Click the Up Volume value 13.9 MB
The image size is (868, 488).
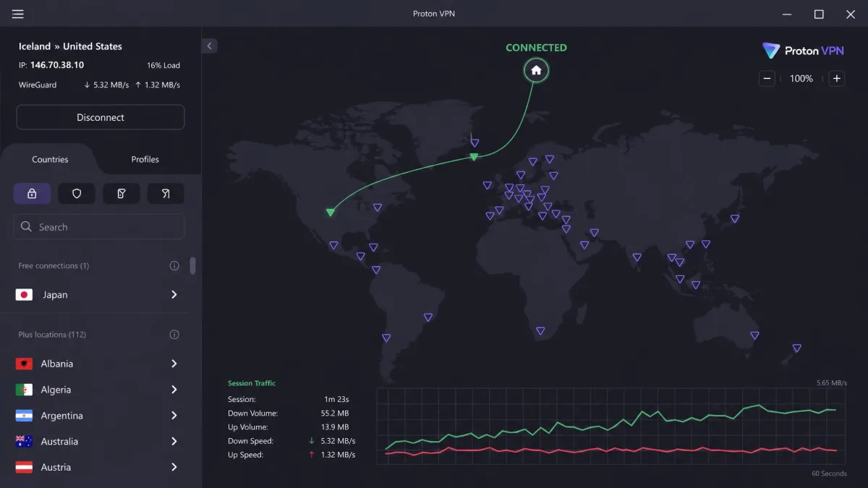point(335,427)
